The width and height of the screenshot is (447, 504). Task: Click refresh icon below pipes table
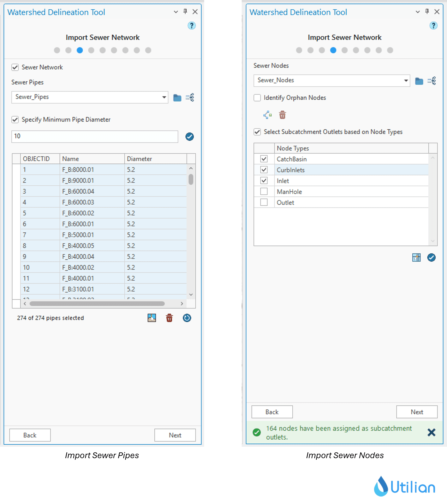[187, 318]
